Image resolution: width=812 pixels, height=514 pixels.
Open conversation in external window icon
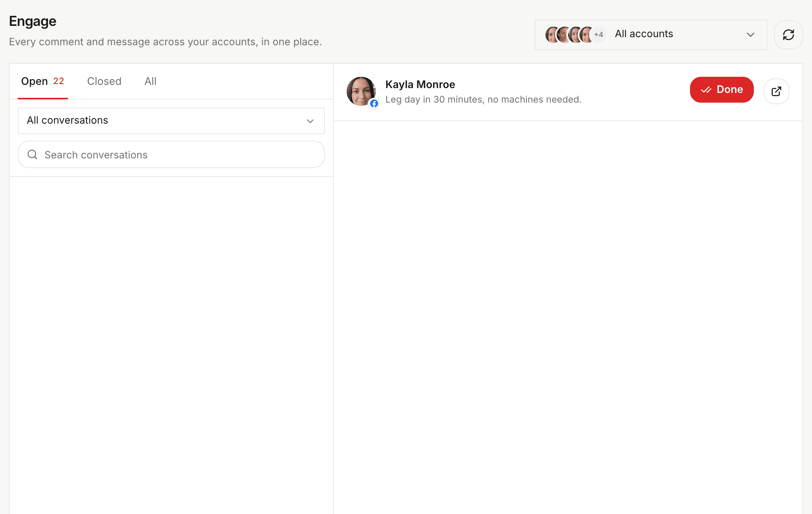pos(776,91)
